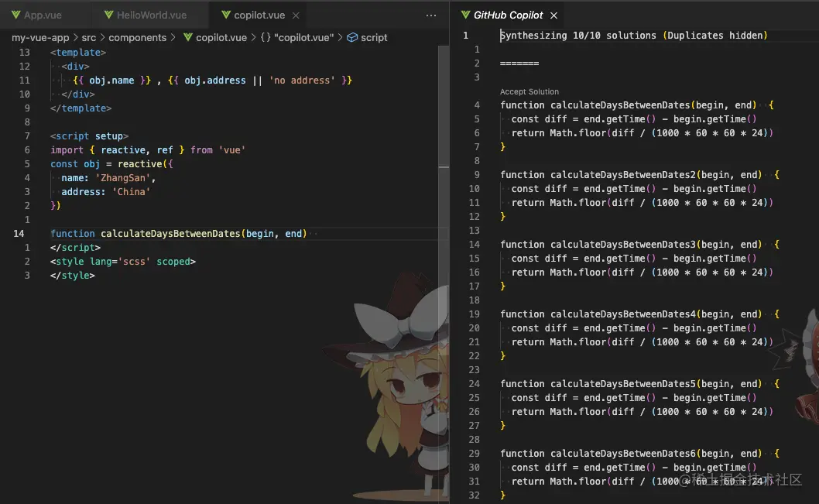Open the components breadcrumb segment
This screenshot has width=819, height=504.
pyautogui.click(x=137, y=38)
